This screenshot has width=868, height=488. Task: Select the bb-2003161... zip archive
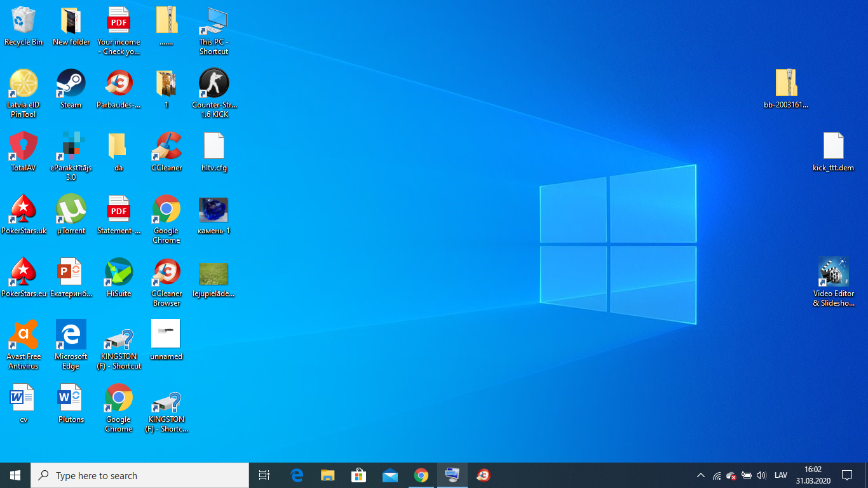tap(786, 90)
